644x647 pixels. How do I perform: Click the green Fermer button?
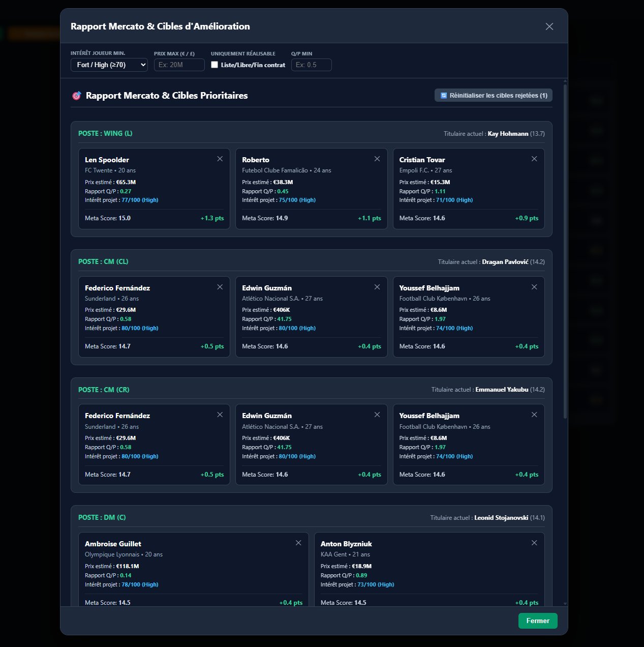(538, 621)
